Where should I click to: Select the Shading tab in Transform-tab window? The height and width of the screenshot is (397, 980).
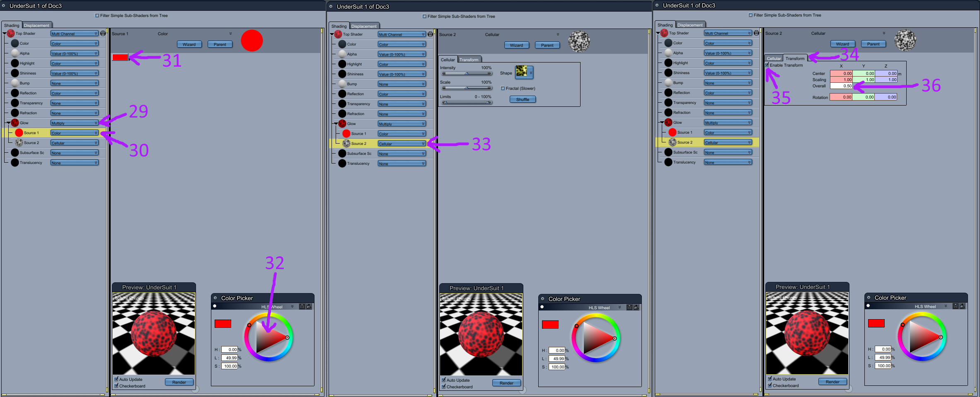pos(665,25)
